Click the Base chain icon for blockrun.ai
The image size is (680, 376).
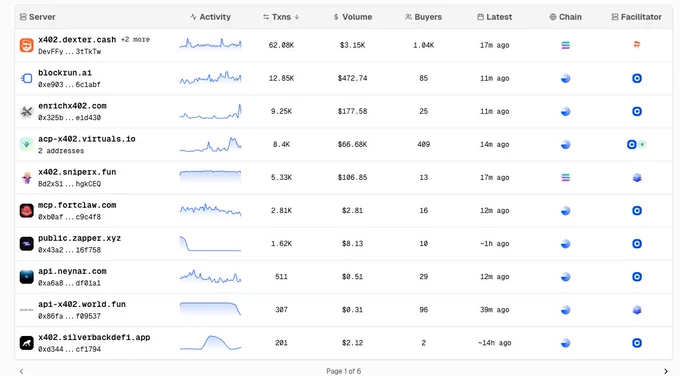coord(566,78)
